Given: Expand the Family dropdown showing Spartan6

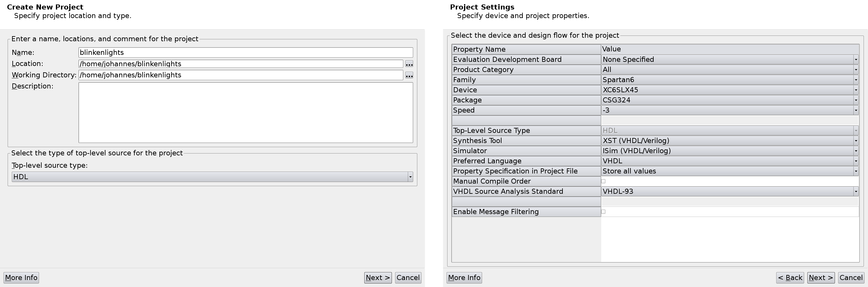Looking at the screenshot, I should tap(730, 80).
